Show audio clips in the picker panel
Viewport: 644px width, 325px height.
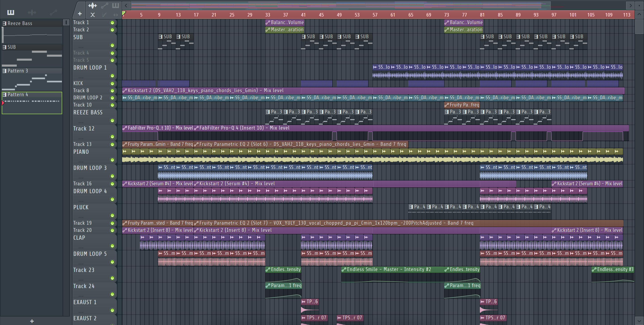coord(32,12)
